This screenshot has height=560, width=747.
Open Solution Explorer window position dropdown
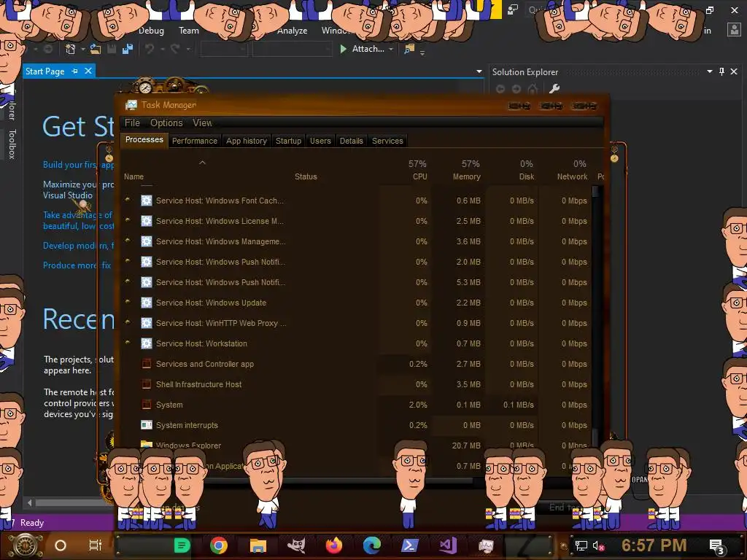[x=709, y=71]
